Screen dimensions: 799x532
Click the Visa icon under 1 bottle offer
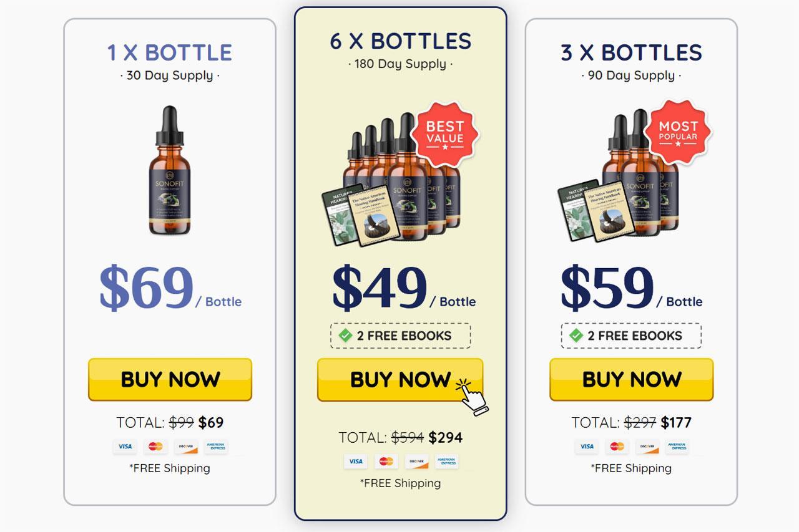click(x=125, y=447)
